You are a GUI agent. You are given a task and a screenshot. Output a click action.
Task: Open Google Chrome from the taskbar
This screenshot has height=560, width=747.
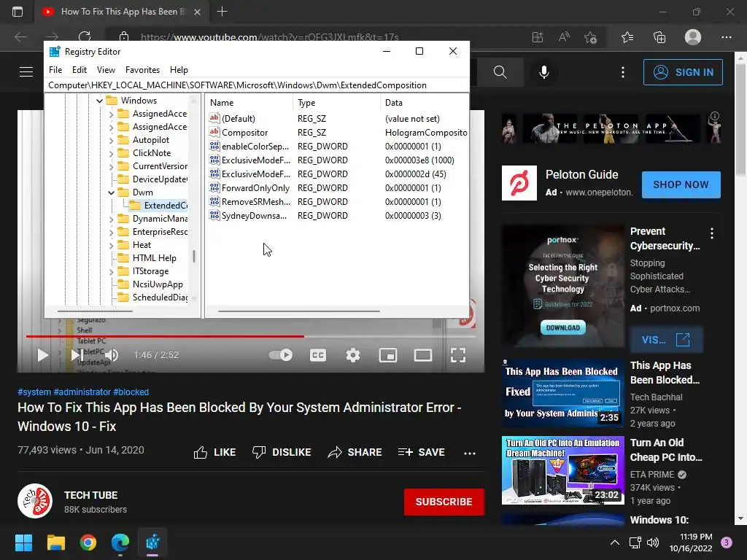pyautogui.click(x=88, y=542)
